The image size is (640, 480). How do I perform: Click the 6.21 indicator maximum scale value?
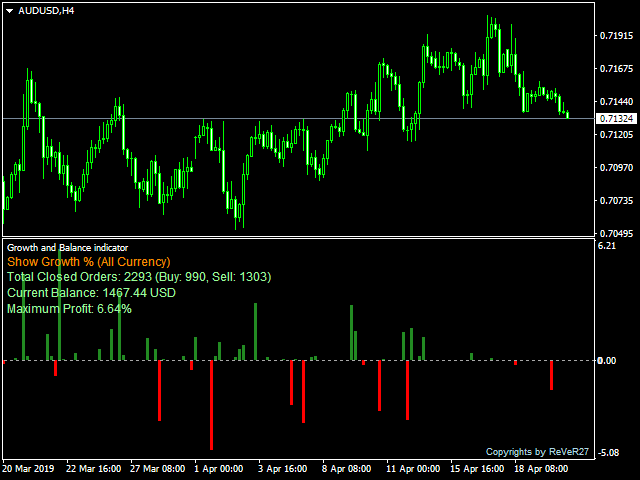pyautogui.click(x=607, y=246)
